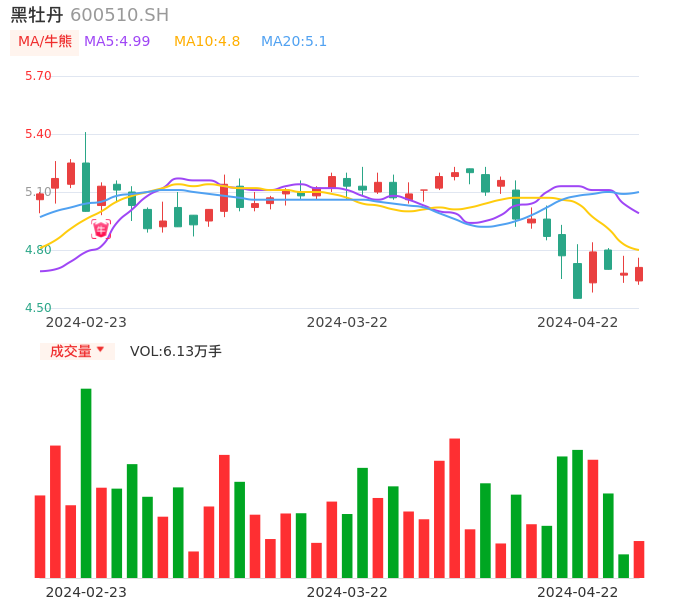The height and width of the screenshot is (606, 686).
Task: Click the 4.50 price axis label
Action: click(38, 308)
